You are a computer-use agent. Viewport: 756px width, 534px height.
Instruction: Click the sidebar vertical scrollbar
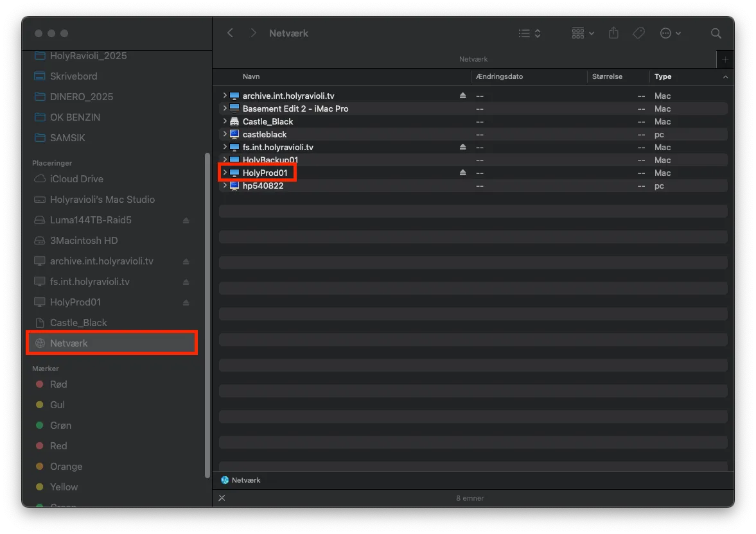(207, 315)
